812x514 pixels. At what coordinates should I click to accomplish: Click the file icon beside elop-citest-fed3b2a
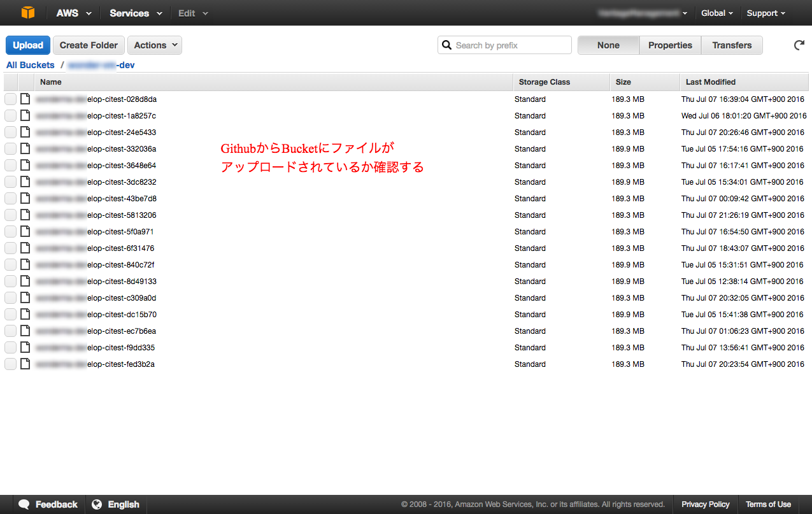pos(24,364)
